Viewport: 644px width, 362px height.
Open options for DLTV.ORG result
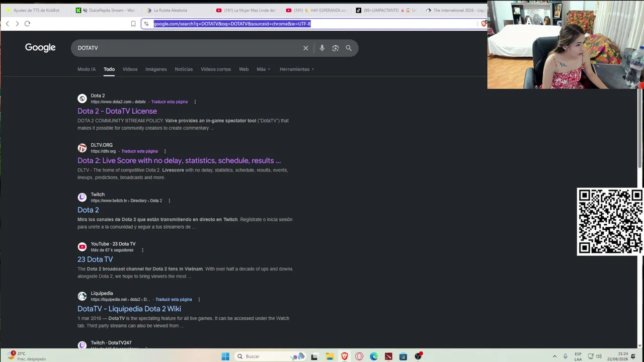[x=165, y=151]
